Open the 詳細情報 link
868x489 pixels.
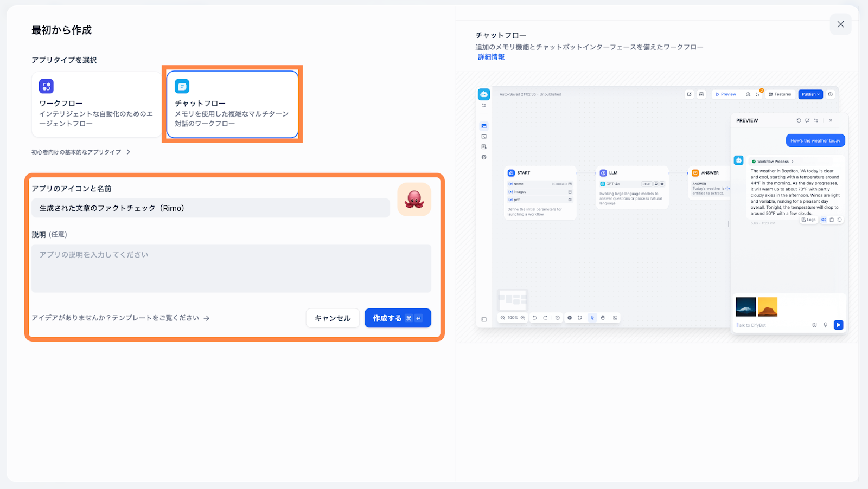pyautogui.click(x=491, y=57)
